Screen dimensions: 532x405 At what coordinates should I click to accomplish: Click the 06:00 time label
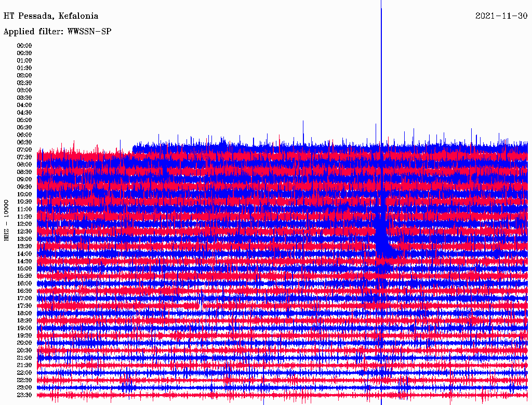pos(24,135)
